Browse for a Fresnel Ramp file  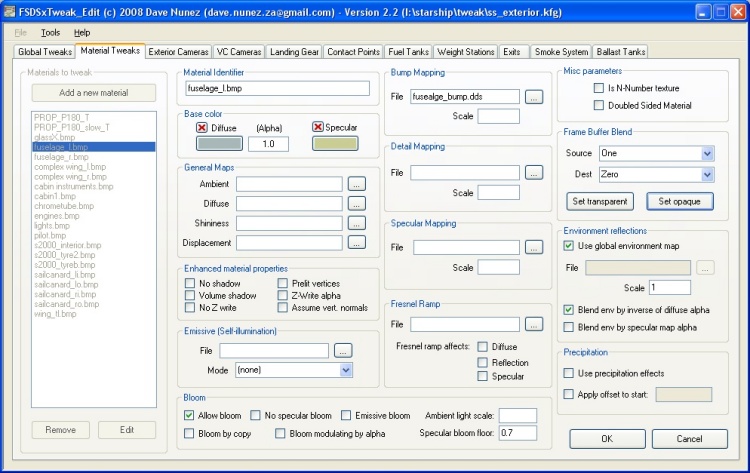(x=534, y=324)
